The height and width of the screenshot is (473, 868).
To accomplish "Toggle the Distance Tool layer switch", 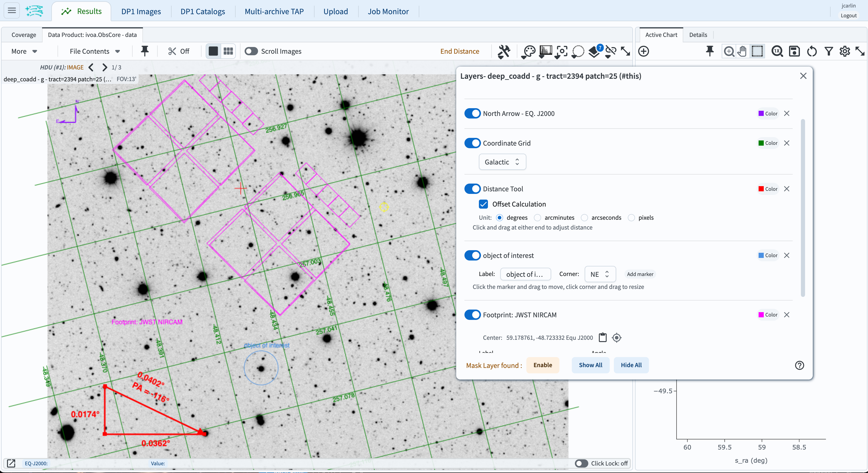I will pos(472,189).
